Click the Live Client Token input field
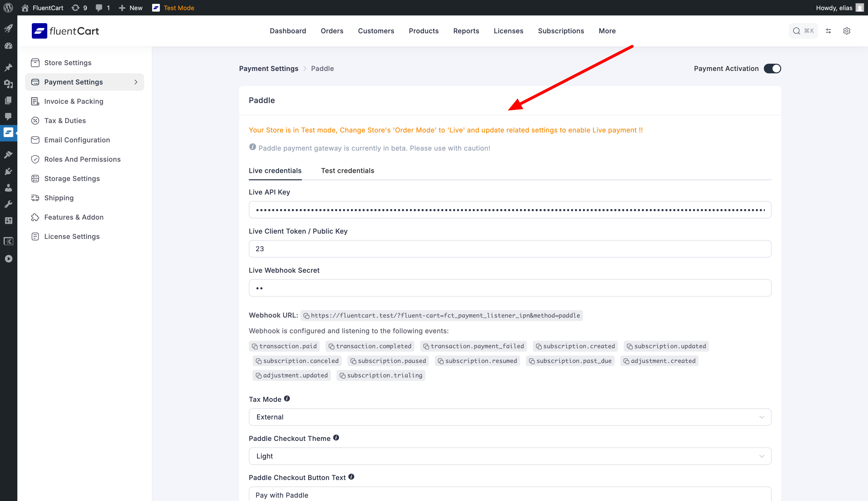 coord(510,249)
